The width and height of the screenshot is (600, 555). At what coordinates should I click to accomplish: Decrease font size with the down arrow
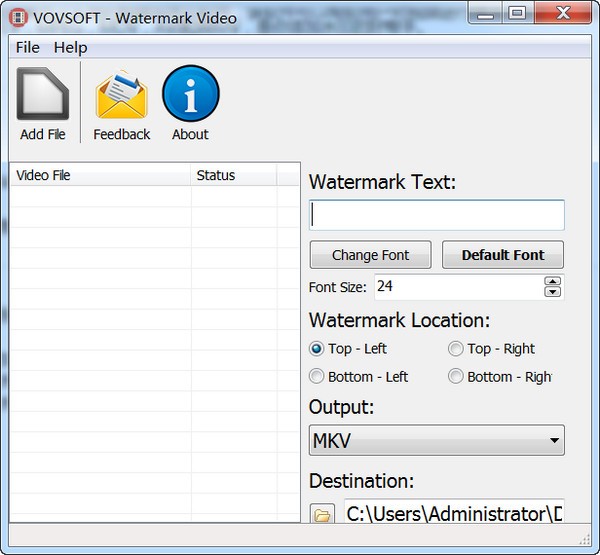click(x=553, y=292)
